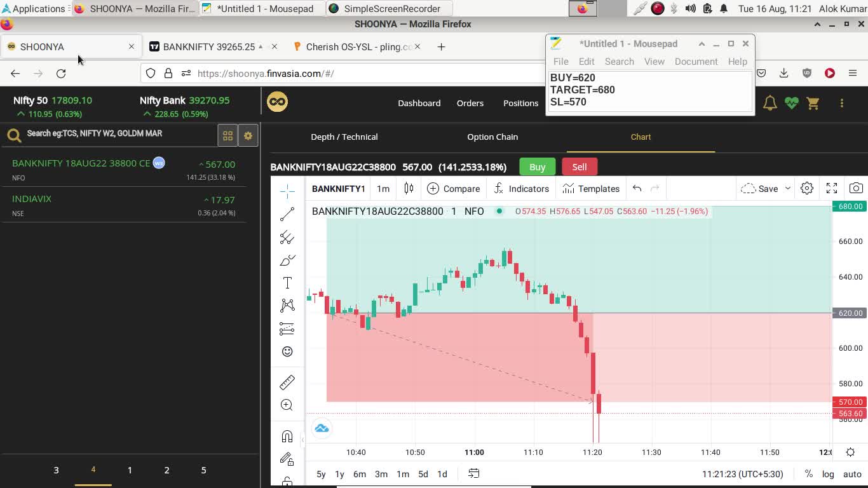
Task: Toggle magnet mode on chart
Action: coord(287,436)
